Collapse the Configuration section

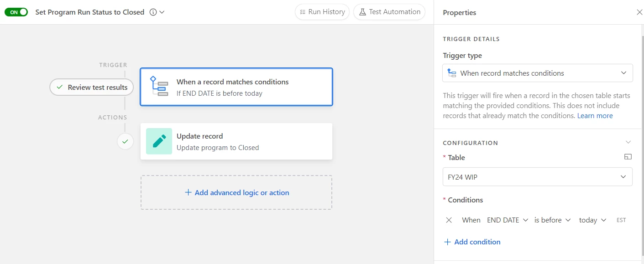pyautogui.click(x=628, y=142)
